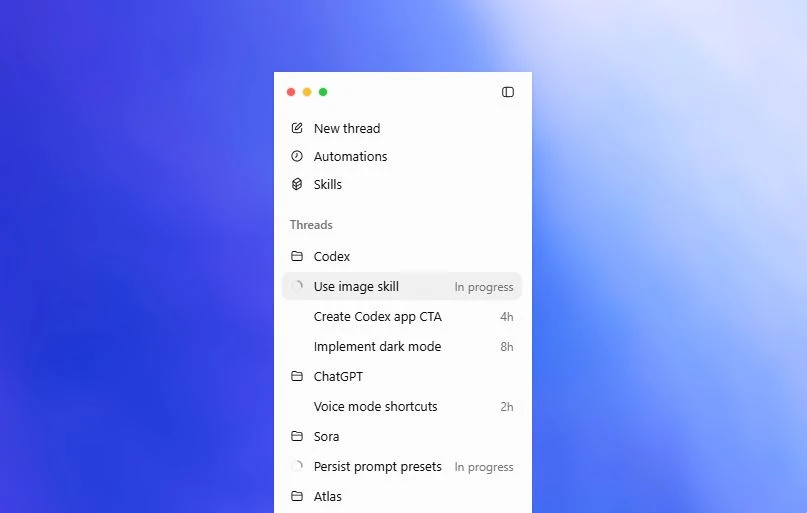Viewport: 807px width, 513px height.
Task: Click the Atlas folder icon
Action: click(297, 496)
